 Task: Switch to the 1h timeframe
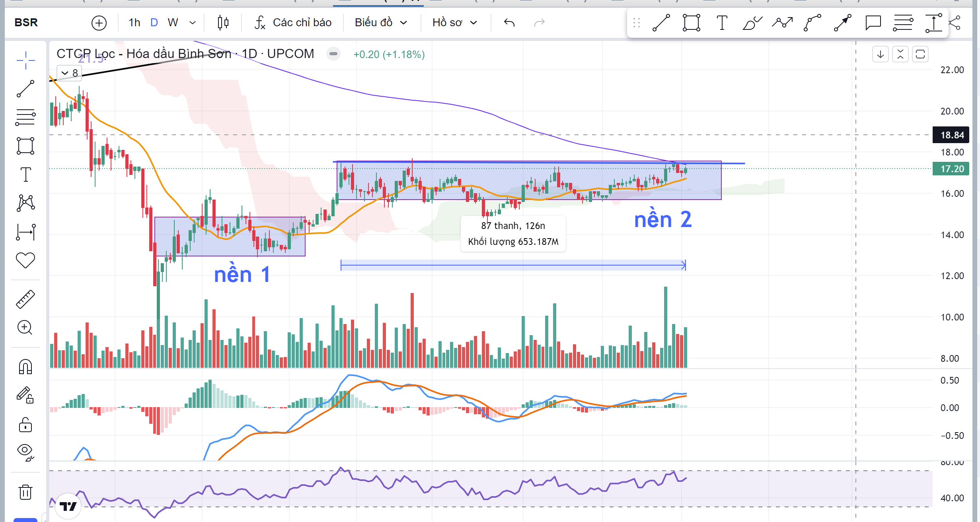134,23
